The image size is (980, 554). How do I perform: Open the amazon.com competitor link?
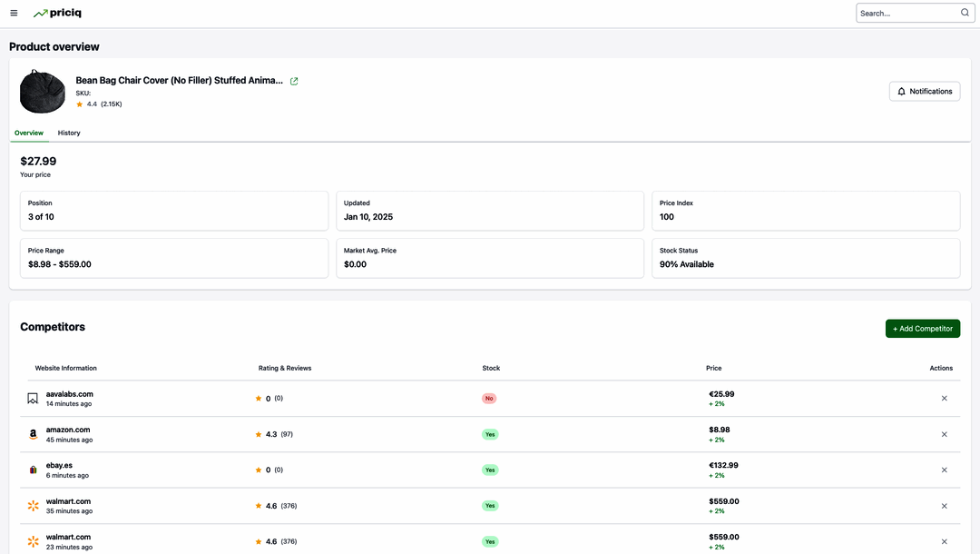(68, 430)
